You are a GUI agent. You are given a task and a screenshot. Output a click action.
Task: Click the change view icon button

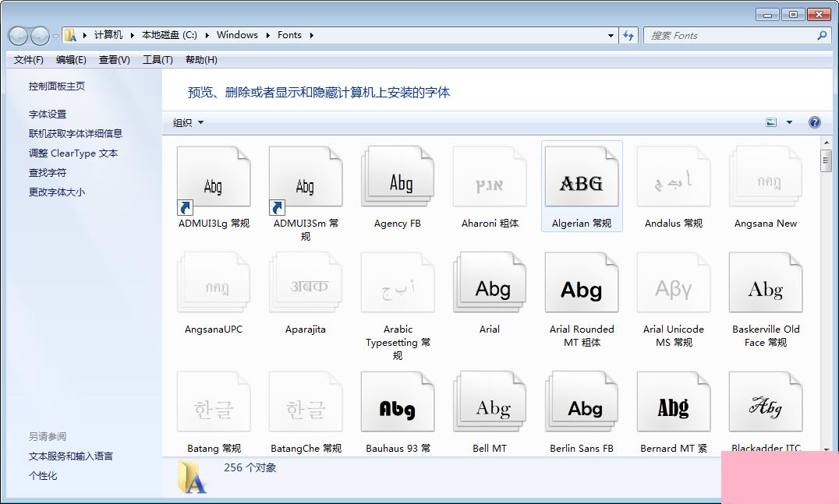pos(771,122)
